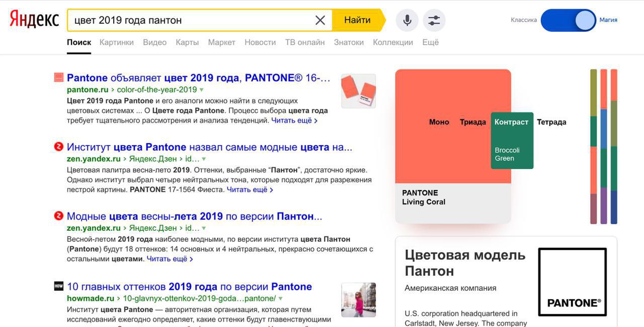Viewport: 644px width, 327px height.
Task: Open the PANTONE logo image
Action: tap(573, 282)
